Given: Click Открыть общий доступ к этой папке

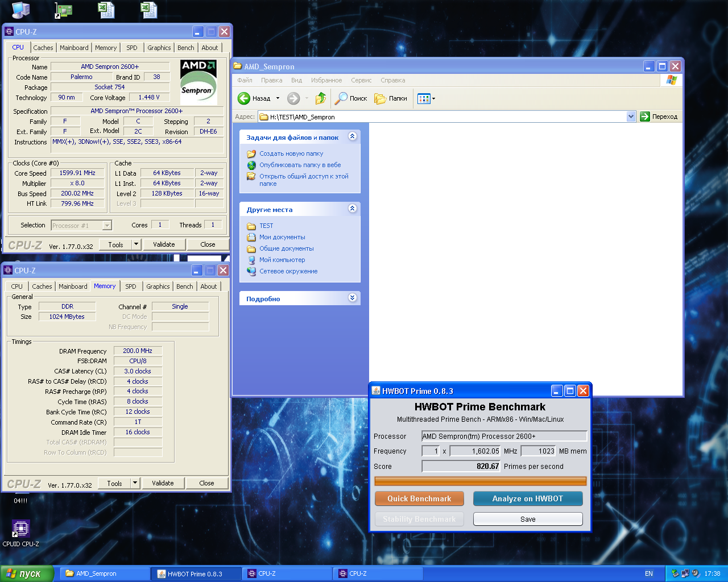Looking at the screenshot, I should coord(304,180).
